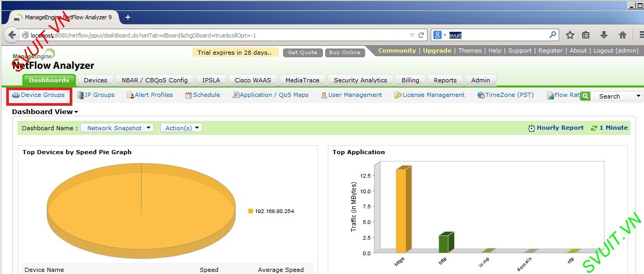Expand the Dashboard View menu
The image size is (644, 274).
click(45, 111)
